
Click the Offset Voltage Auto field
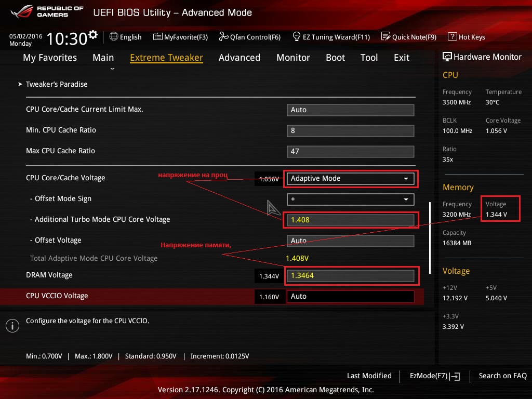point(351,241)
